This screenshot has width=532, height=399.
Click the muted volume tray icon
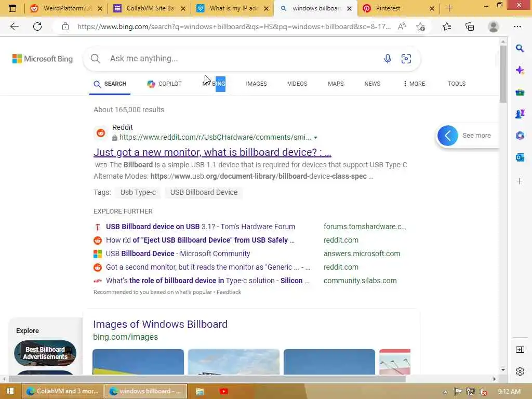click(x=483, y=392)
